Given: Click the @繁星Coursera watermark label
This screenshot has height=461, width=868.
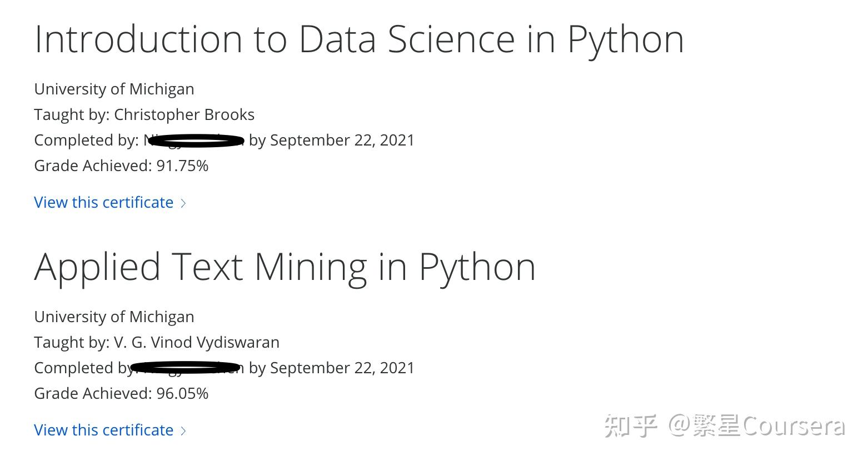Looking at the screenshot, I should click(x=756, y=427).
